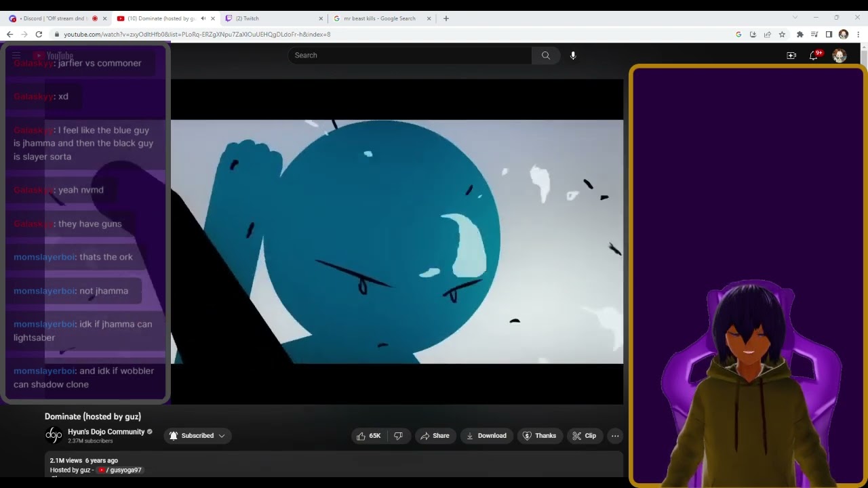Close the Twitch tab
This screenshot has width=868, height=488.
click(x=321, y=18)
